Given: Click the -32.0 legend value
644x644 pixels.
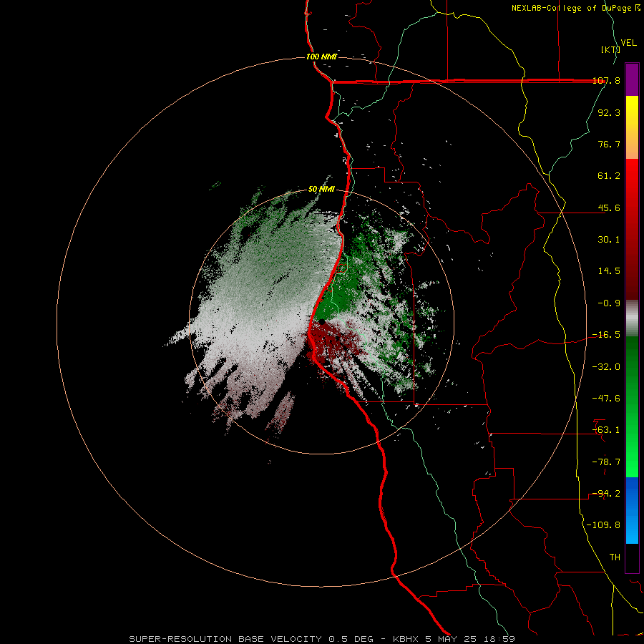Looking at the screenshot, I should point(606,367).
